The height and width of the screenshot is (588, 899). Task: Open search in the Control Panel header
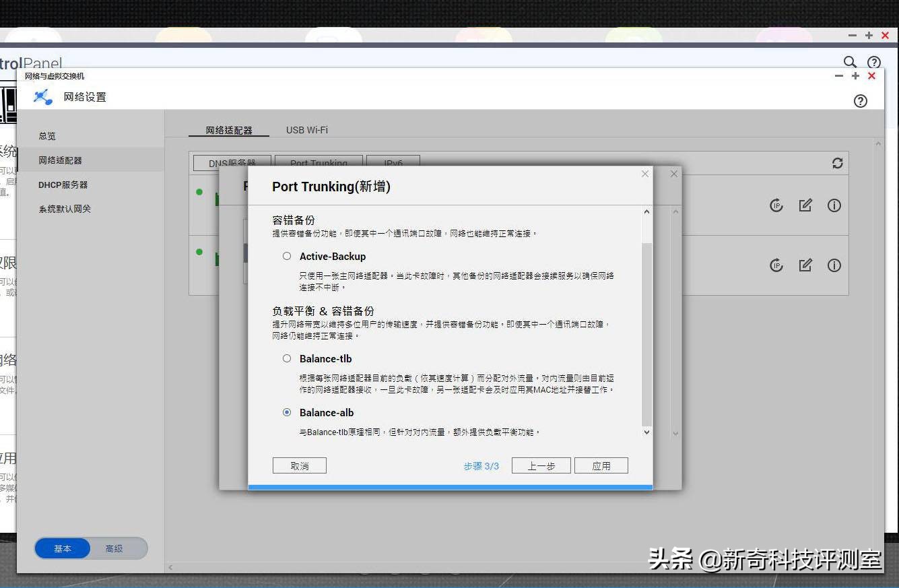[x=850, y=61]
